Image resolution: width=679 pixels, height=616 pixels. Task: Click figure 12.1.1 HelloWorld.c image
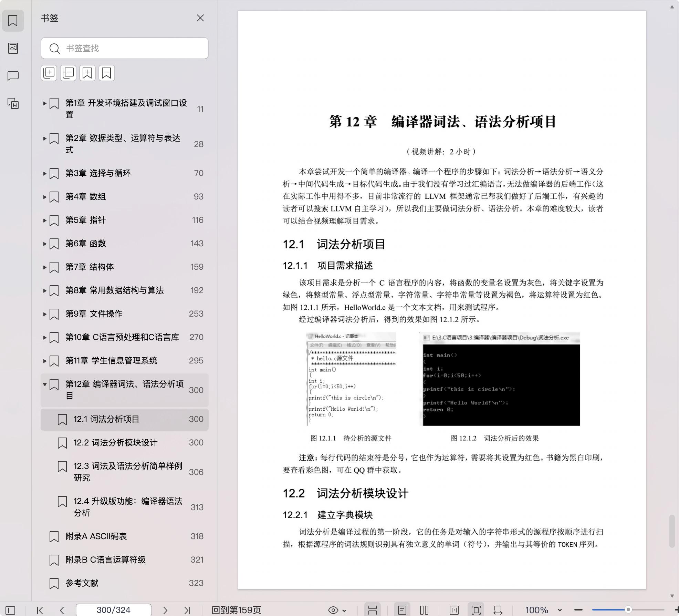pyautogui.click(x=351, y=379)
